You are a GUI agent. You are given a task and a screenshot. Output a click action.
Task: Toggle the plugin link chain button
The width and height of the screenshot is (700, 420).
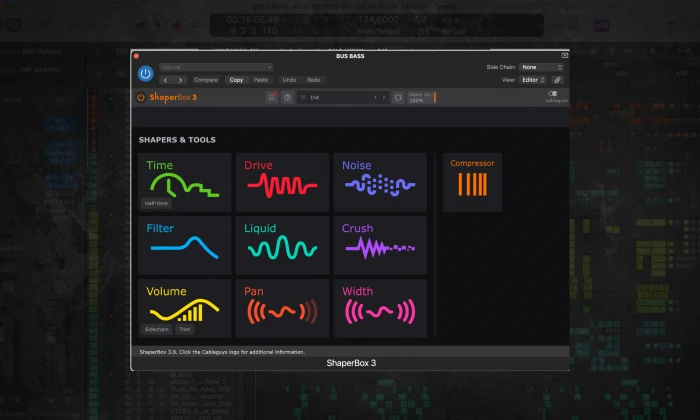558,79
